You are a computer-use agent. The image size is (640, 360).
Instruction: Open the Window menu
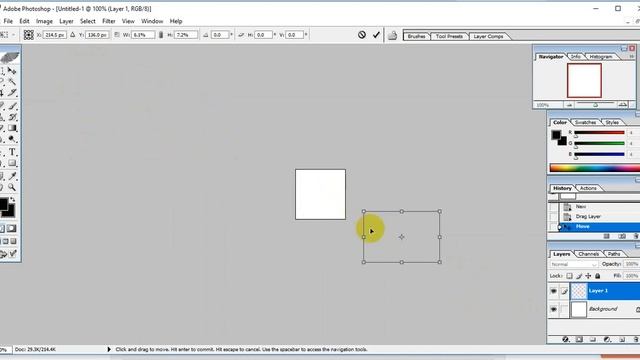tap(152, 21)
